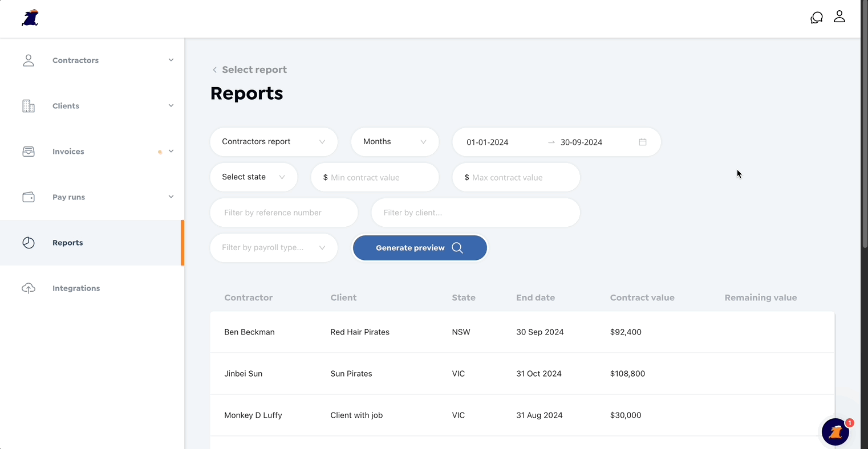Click the Min contract value field
The height and width of the screenshot is (449, 868).
(375, 177)
